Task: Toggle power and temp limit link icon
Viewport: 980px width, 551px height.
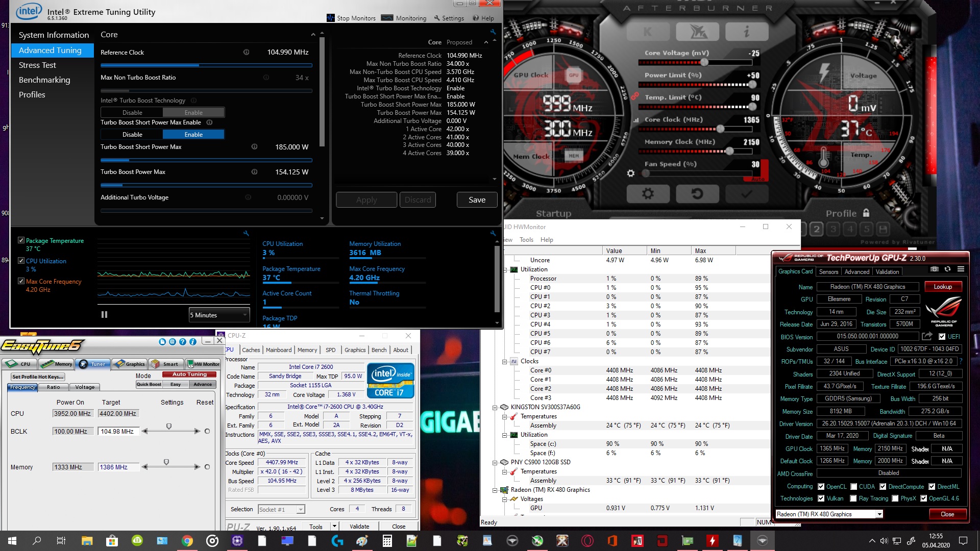Action: [635, 95]
